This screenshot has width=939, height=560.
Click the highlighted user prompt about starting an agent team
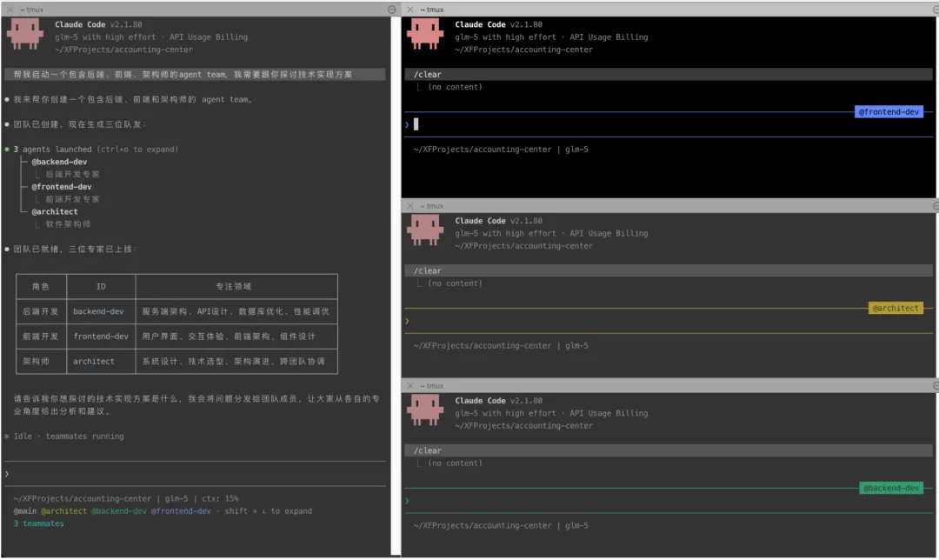pyautogui.click(x=195, y=74)
